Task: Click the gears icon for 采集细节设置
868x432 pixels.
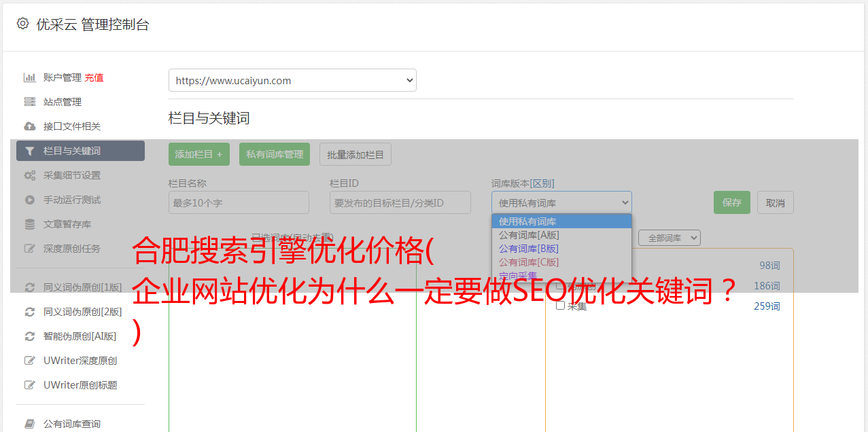Action: tap(29, 175)
